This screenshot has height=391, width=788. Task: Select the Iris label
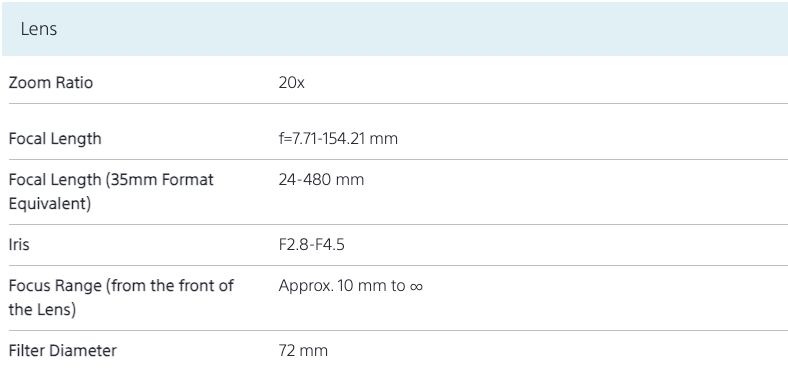(x=19, y=245)
